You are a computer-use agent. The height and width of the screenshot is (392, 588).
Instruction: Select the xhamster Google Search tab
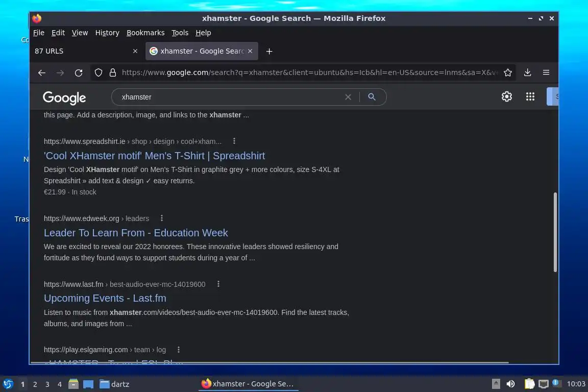pos(202,51)
